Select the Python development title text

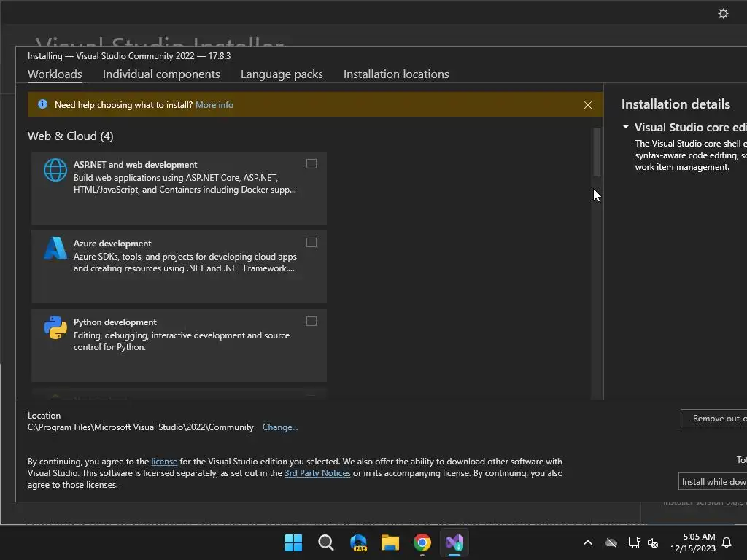[x=115, y=322]
